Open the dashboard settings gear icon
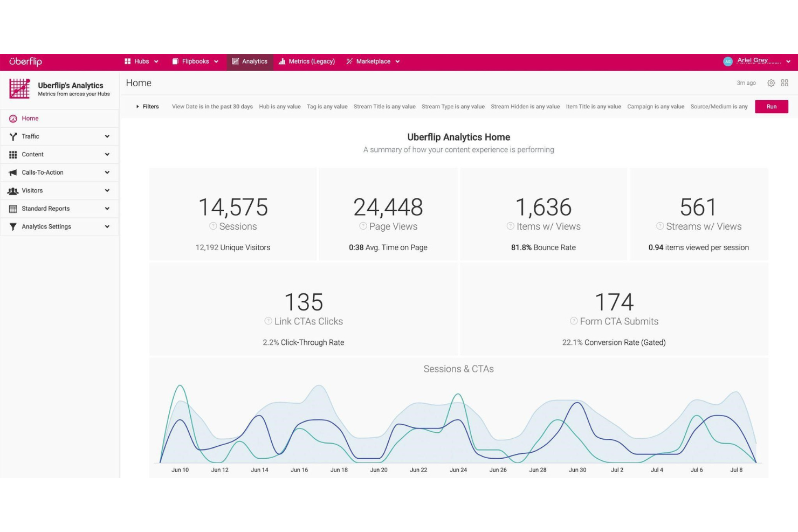Viewport: 798px width, 532px height. 771,83
